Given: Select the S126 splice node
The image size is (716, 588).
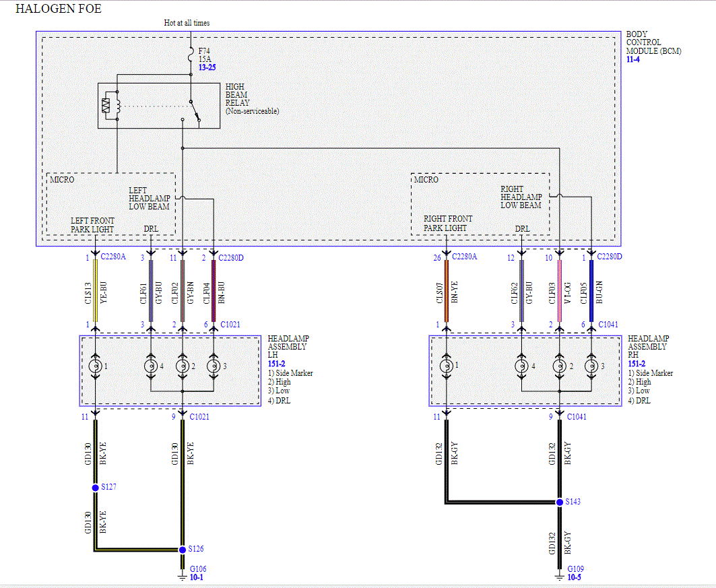Looking at the screenshot, I should pyautogui.click(x=182, y=549).
